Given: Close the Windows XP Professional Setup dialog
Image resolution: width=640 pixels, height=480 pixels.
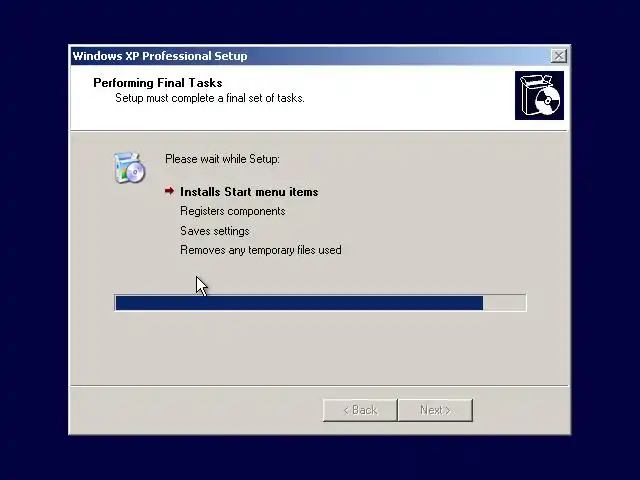Looking at the screenshot, I should [x=558, y=56].
